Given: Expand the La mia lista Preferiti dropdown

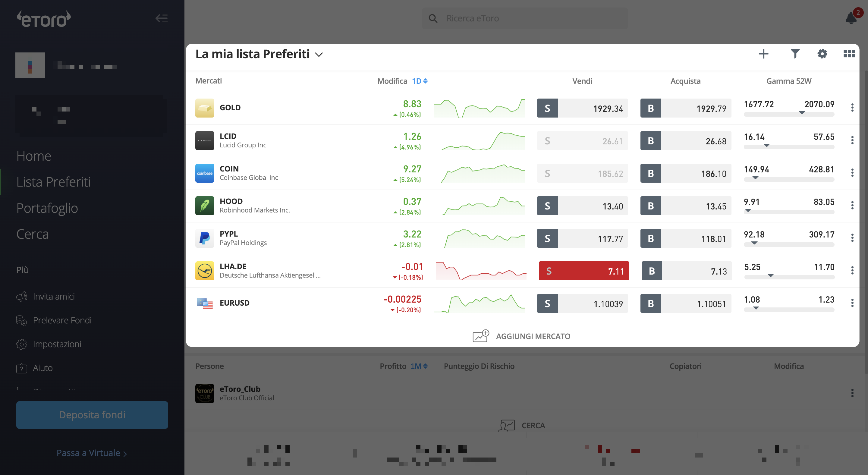Looking at the screenshot, I should point(319,55).
